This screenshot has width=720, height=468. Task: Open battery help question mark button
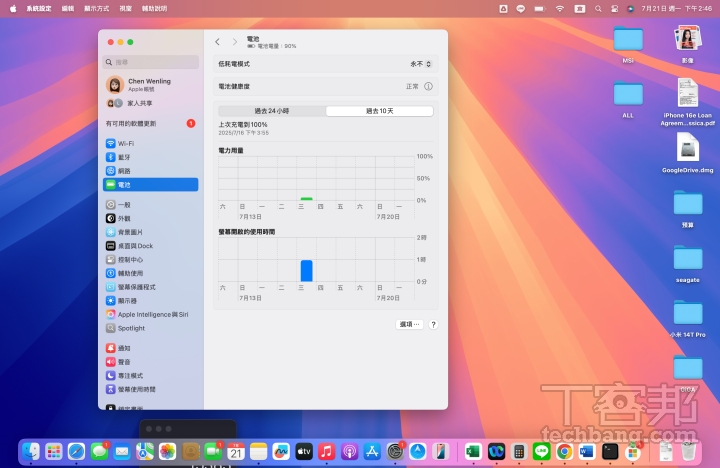[433, 325]
